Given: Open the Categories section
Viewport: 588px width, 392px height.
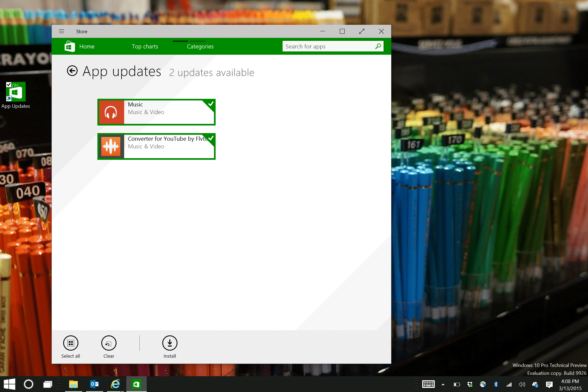Looking at the screenshot, I should click(x=200, y=47).
